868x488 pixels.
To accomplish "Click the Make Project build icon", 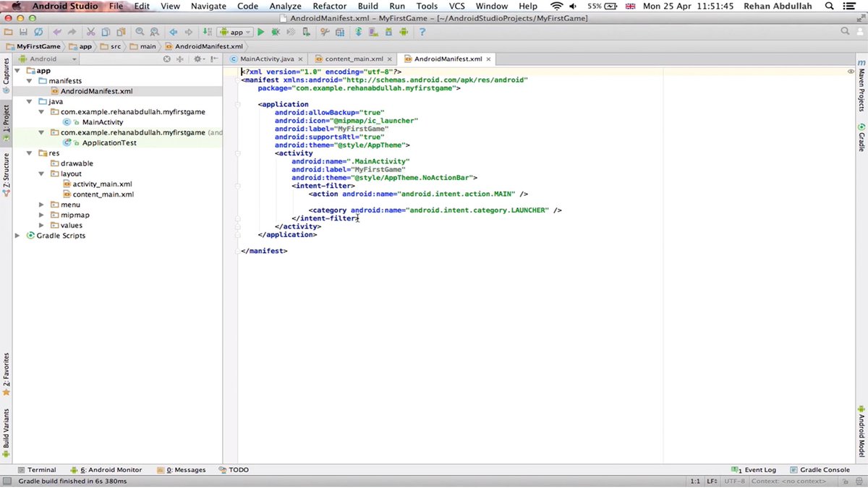I will click(x=208, y=32).
